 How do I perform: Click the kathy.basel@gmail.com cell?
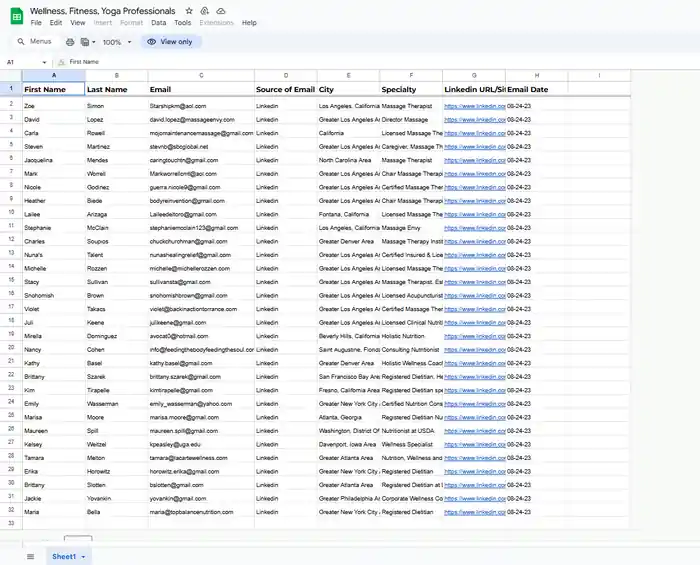click(x=201, y=363)
